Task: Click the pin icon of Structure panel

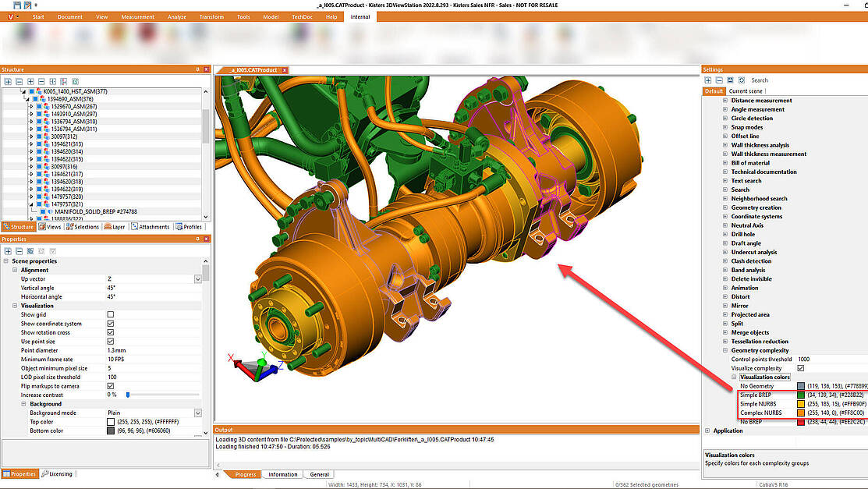Action: point(197,69)
